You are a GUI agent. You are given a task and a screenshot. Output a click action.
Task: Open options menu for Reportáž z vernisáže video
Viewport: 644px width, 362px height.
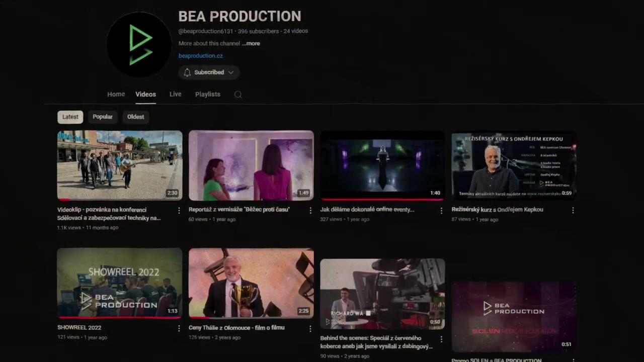[x=310, y=211]
